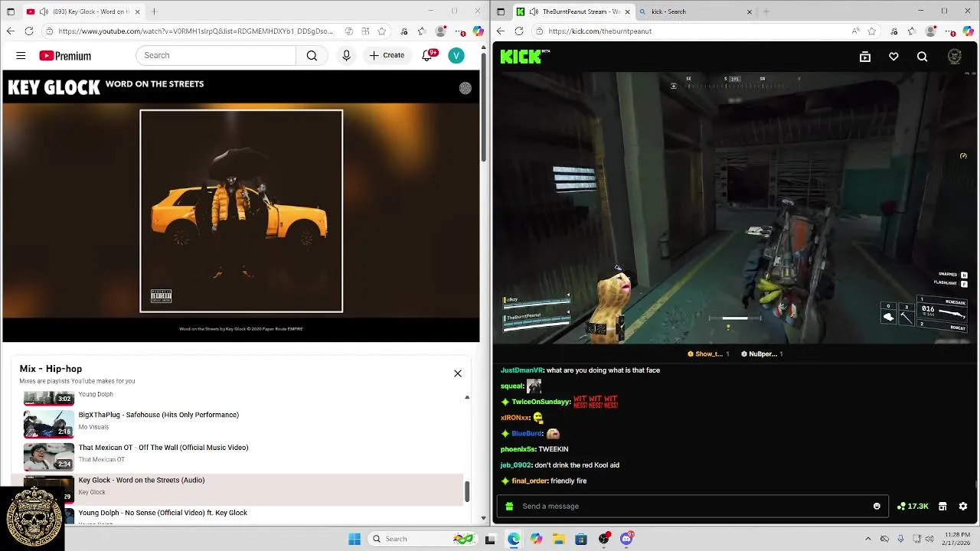Image resolution: width=980 pixels, height=551 pixels.
Task: Select the TheBurntPeanut Stream tab
Action: (574, 11)
